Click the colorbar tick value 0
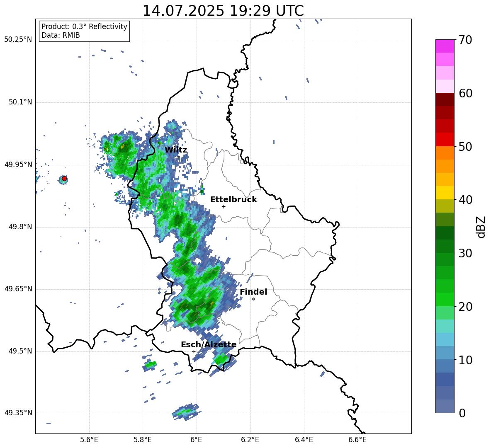Image resolution: width=491 pixels, height=448 pixels. [462, 413]
